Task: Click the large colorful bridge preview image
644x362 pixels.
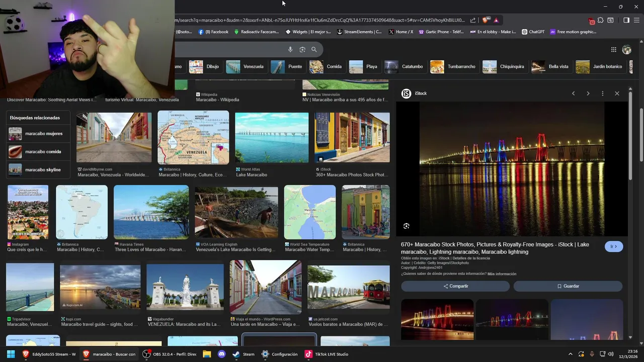Action: coord(512,169)
